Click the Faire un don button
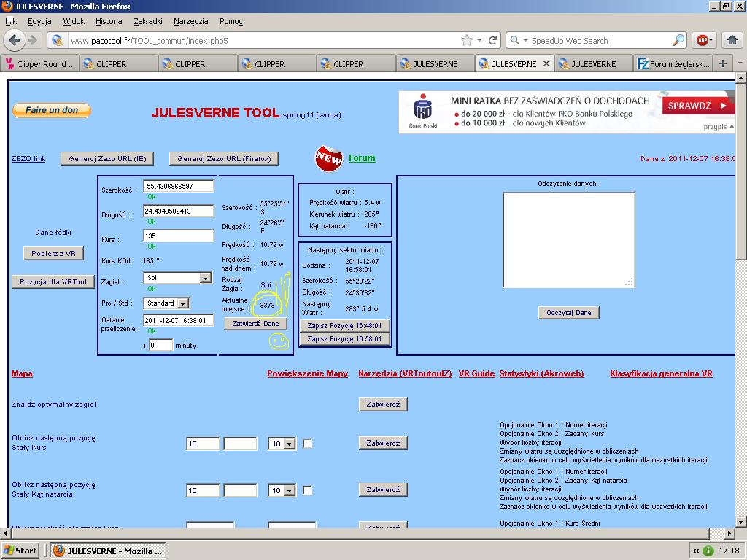This screenshot has height=560, width=747. pyautogui.click(x=51, y=110)
